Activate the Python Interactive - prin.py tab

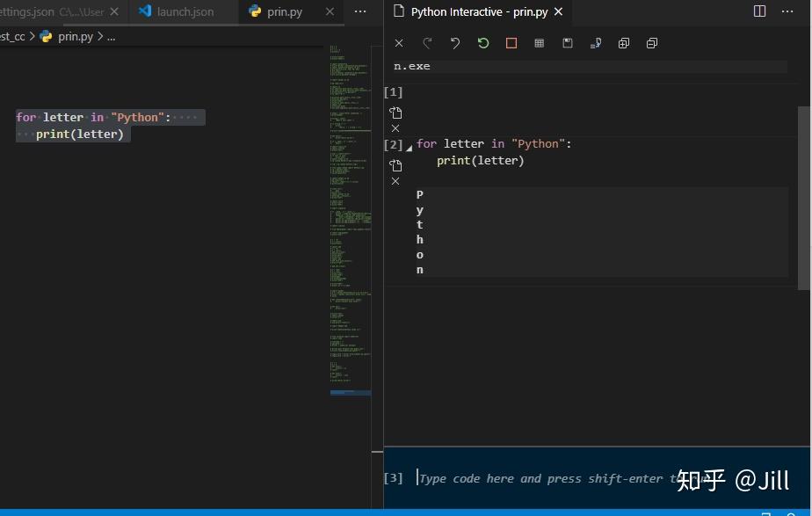(479, 11)
